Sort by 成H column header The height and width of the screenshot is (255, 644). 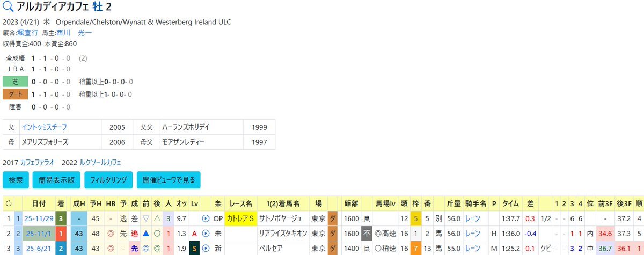(78, 204)
